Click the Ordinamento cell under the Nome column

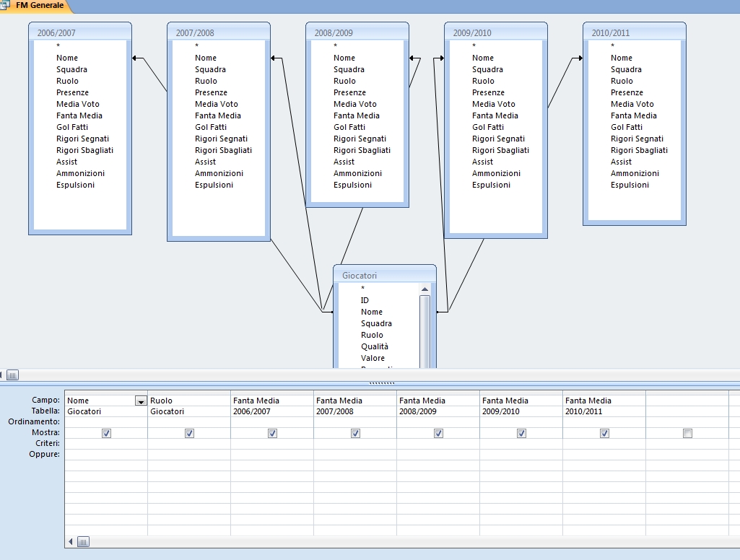(105, 422)
